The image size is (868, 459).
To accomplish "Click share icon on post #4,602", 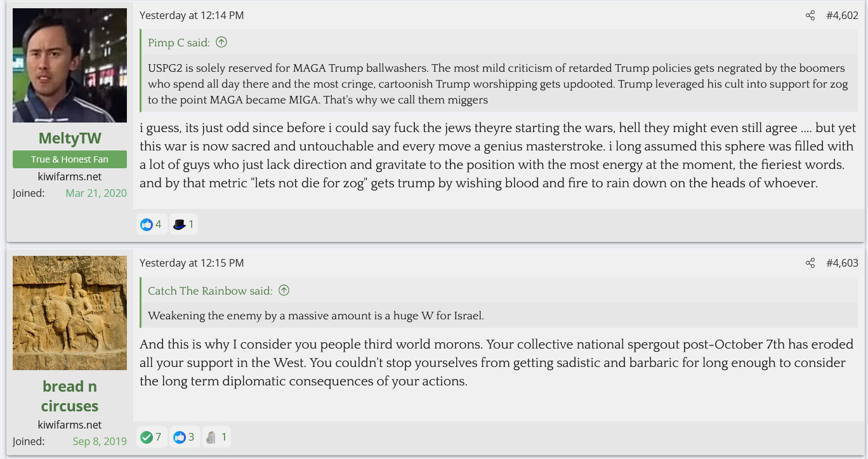I will click(810, 16).
